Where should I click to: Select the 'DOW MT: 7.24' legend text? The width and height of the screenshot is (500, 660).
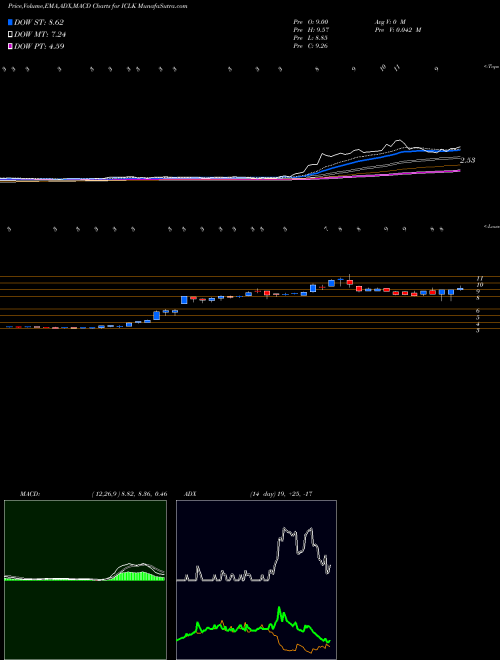(40, 35)
